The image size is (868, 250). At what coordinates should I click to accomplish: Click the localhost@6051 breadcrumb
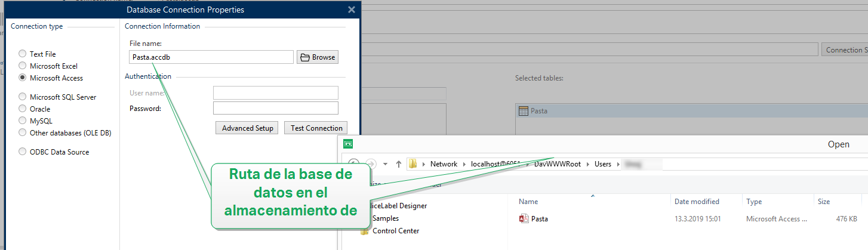coord(495,164)
